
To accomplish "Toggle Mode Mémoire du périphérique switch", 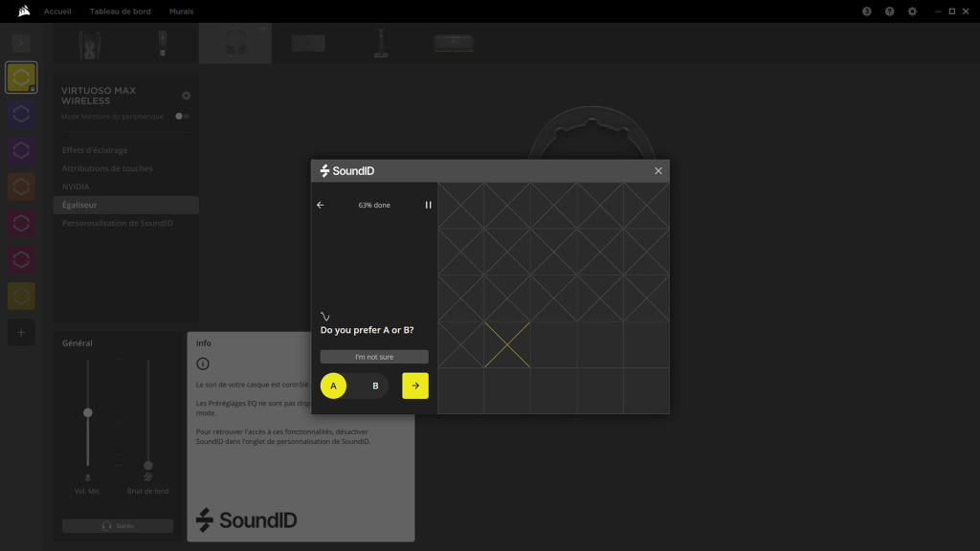I will (182, 116).
